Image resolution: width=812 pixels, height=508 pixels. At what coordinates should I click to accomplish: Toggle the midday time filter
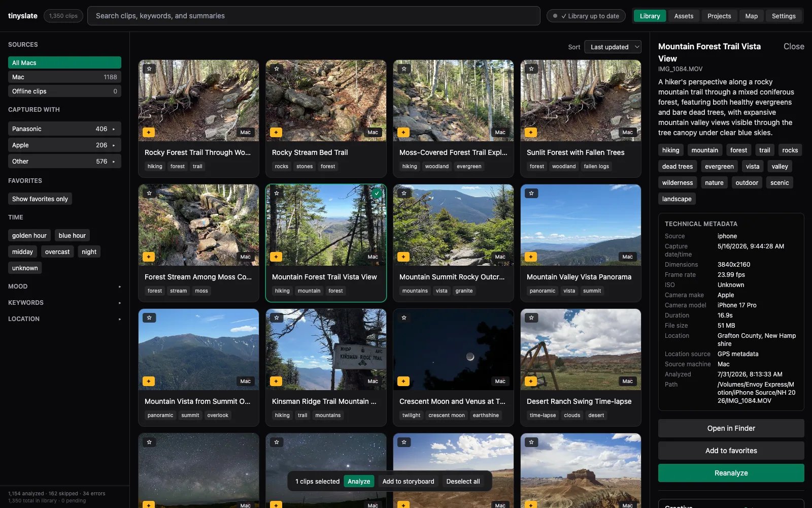pos(22,251)
